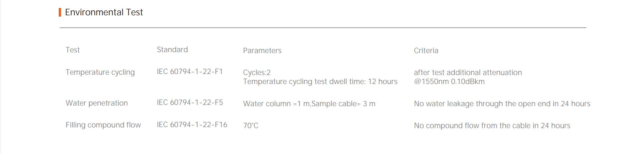Click the Criteria column header
This screenshot has height=154, width=644.
[426, 51]
